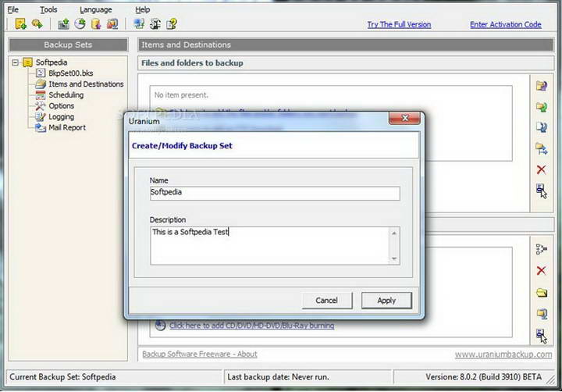Click the disc icon beside CD/DVD burning link

click(x=160, y=326)
